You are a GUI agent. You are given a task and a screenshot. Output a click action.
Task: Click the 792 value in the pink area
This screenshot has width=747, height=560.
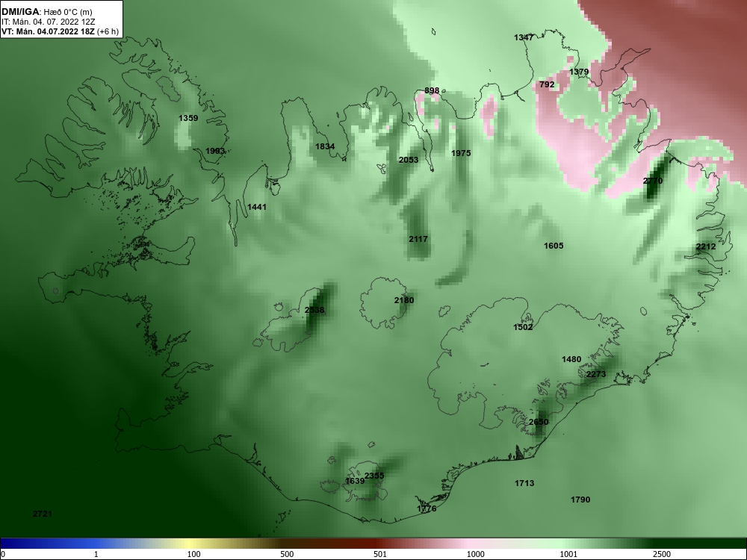[547, 84]
